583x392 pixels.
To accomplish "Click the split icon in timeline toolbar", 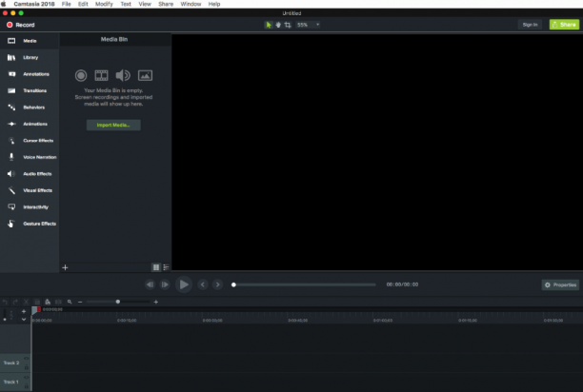I will [58, 302].
